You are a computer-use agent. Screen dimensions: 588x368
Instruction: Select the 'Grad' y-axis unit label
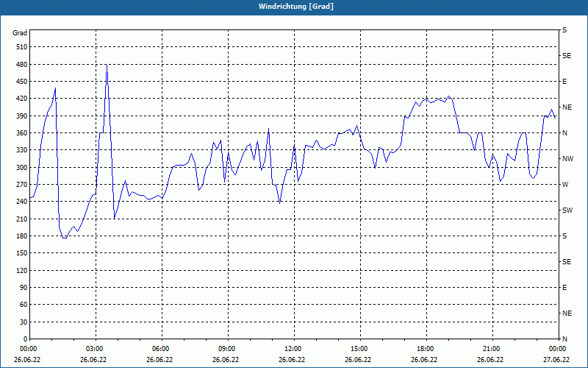pyautogui.click(x=20, y=33)
